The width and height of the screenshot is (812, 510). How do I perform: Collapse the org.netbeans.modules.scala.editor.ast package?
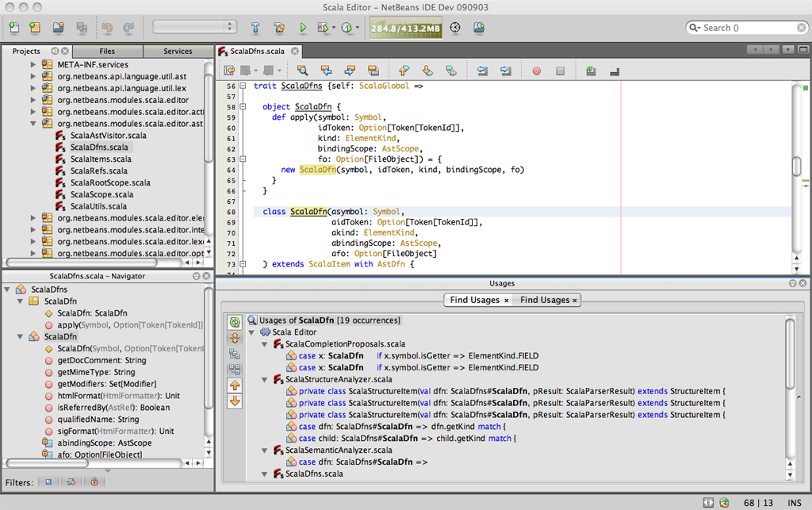coord(33,124)
